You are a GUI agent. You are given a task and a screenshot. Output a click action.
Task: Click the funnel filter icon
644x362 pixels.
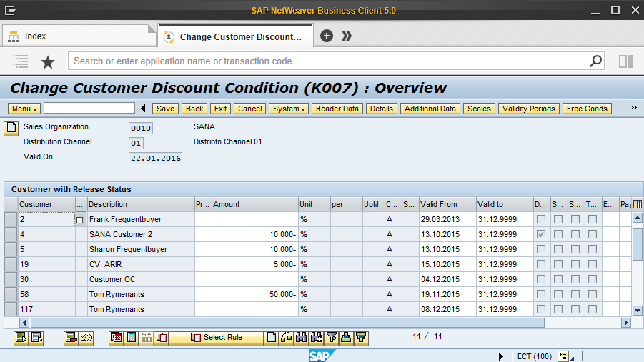tap(332, 338)
